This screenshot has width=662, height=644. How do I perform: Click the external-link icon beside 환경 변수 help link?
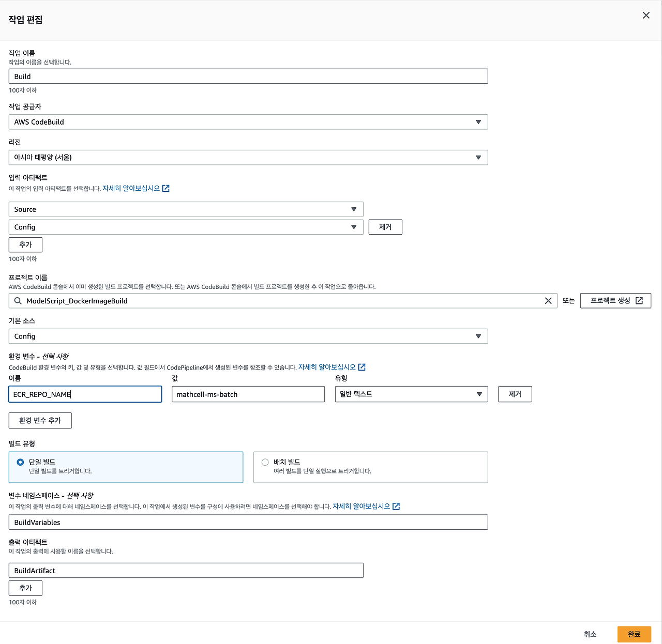(x=362, y=367)
